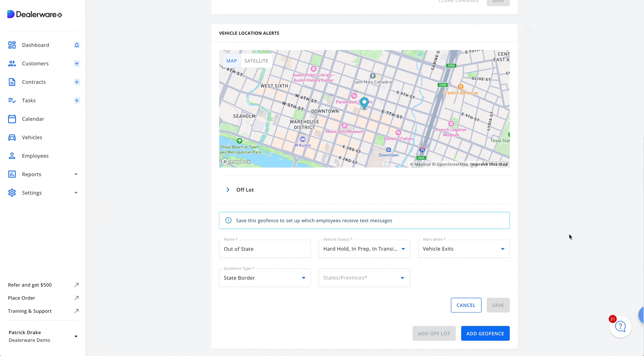The height and width of the screenshot is (356, 644).
Task: Click the Saint Mary Cathedral marker
Action: click(373, 76)
